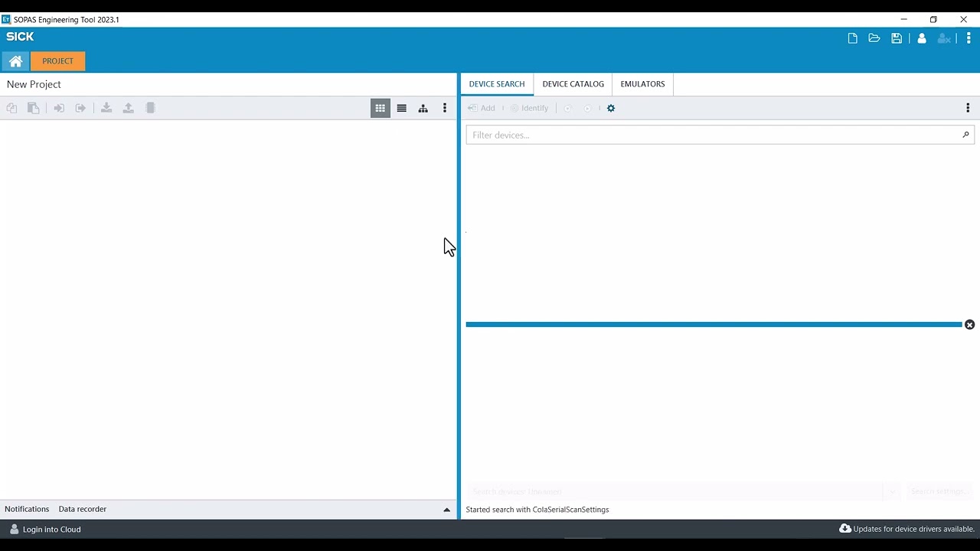This screenshot has height=551, width=980.
Task: Go to the Home view icon
Action: [15, 61]
